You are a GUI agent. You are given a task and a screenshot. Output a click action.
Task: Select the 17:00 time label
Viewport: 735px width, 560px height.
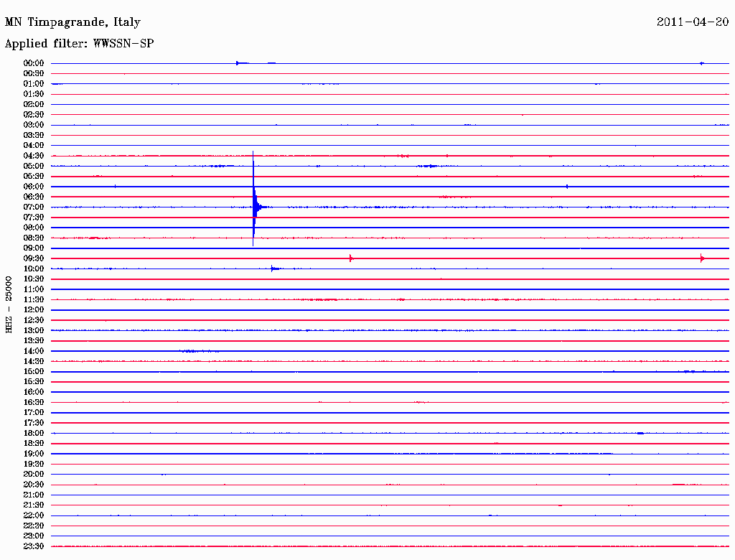(x=34, y=413)
